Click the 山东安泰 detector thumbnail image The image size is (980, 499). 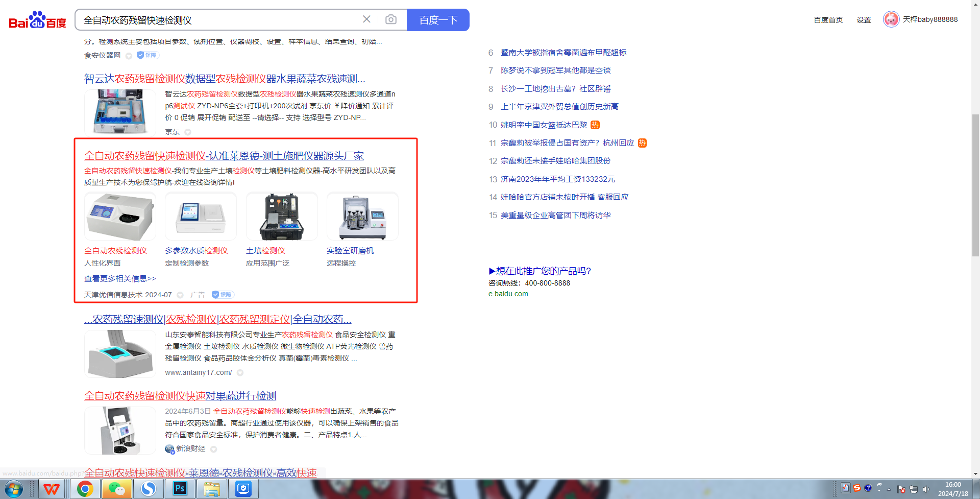(x=120, y=354)
